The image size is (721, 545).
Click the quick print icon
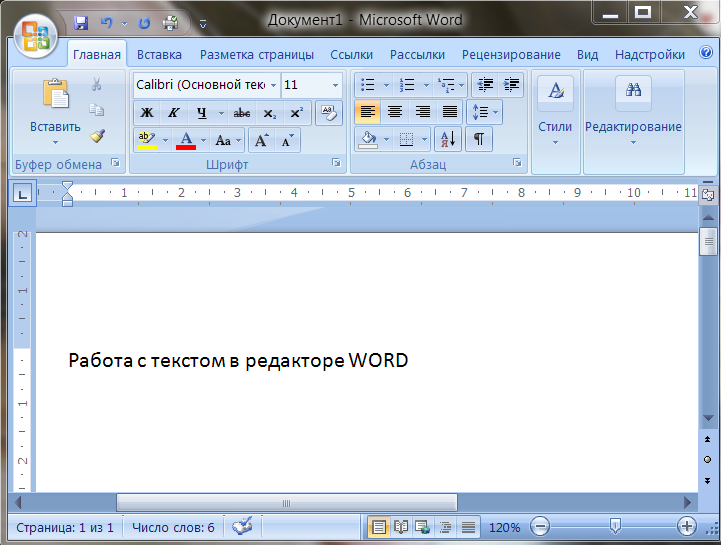click(171, 23)
